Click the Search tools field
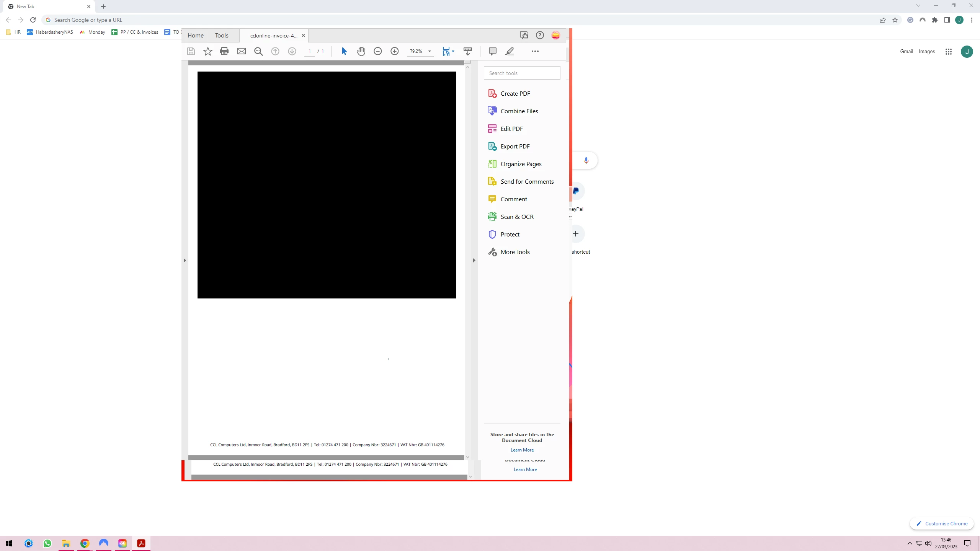Image resolution: width=980 pixels, height=551 pixels. tap(522, 73)
